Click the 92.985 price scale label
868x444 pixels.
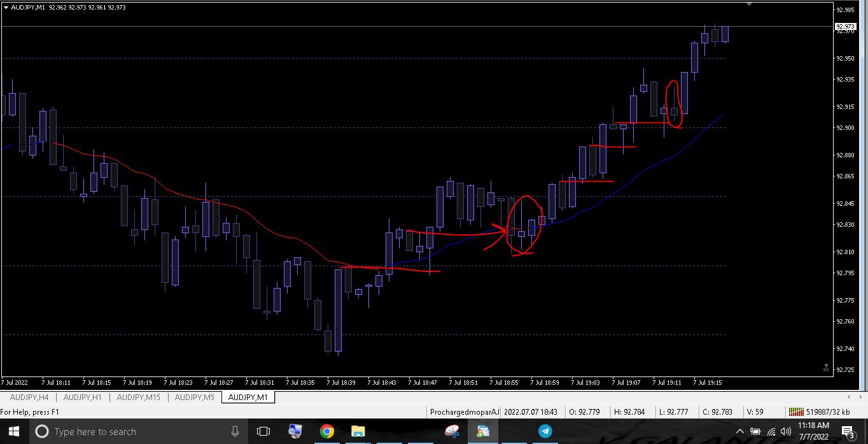tap(845, 10)
